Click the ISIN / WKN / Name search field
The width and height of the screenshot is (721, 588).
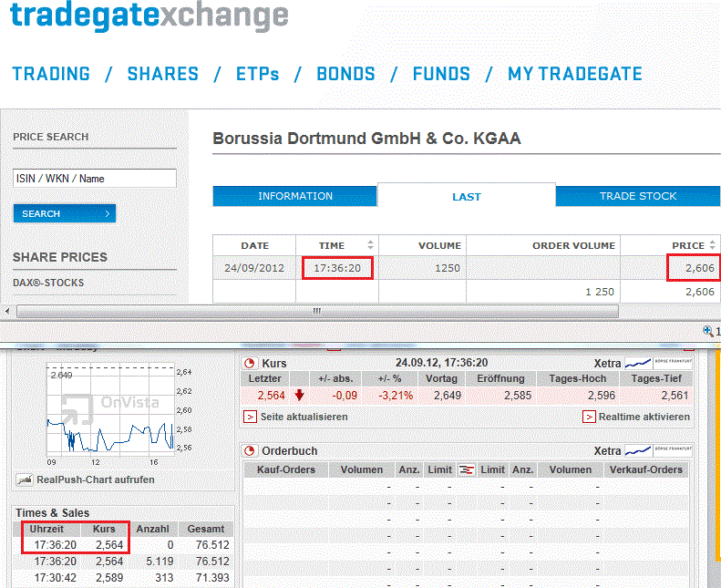[94, 179]
